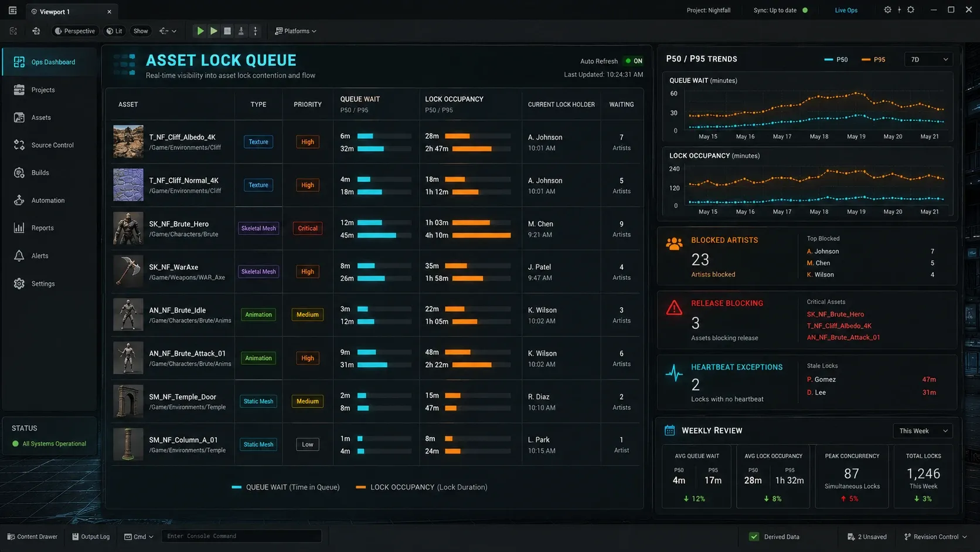Viewport: 980px width, 552px height.
Task: Open the This Week dropdown
Action: tap(923, 431)
